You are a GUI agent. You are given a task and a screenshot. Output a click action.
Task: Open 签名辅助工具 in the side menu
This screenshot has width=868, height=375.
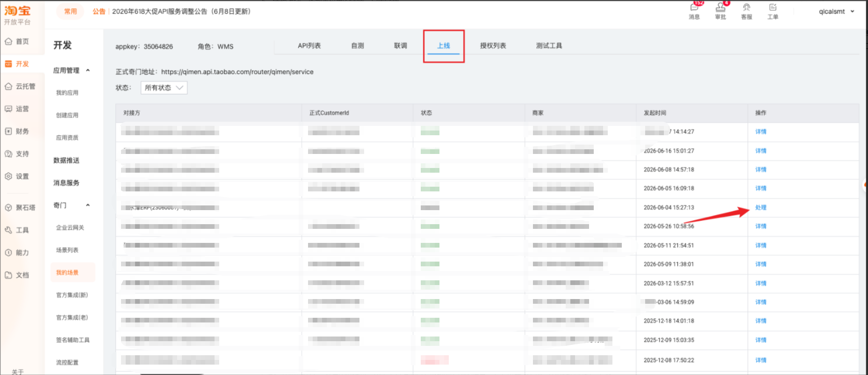tap(73, 340)
